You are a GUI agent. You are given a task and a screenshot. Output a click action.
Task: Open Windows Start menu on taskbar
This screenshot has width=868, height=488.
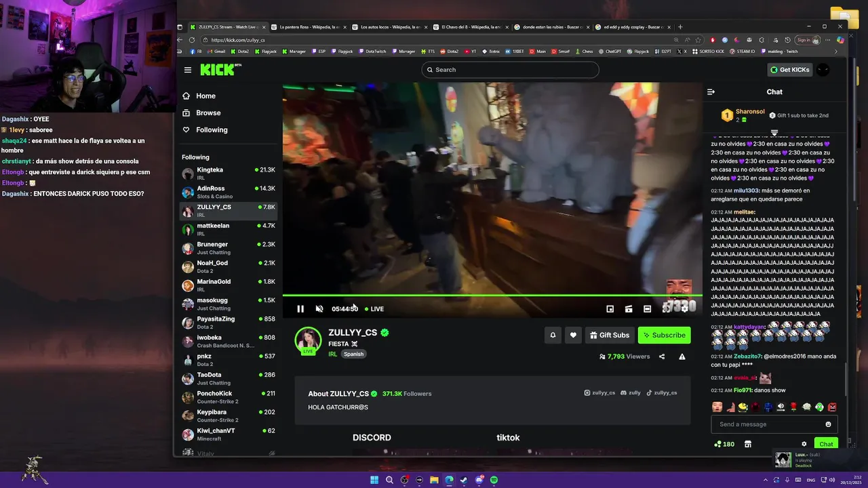[x=374, y=480]
